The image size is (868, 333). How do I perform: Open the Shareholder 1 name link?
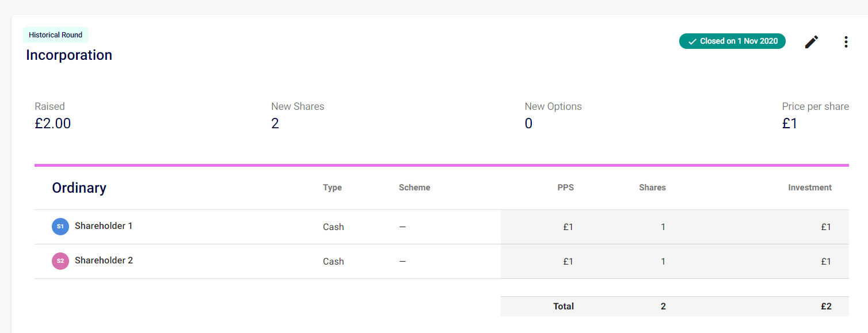104,226
